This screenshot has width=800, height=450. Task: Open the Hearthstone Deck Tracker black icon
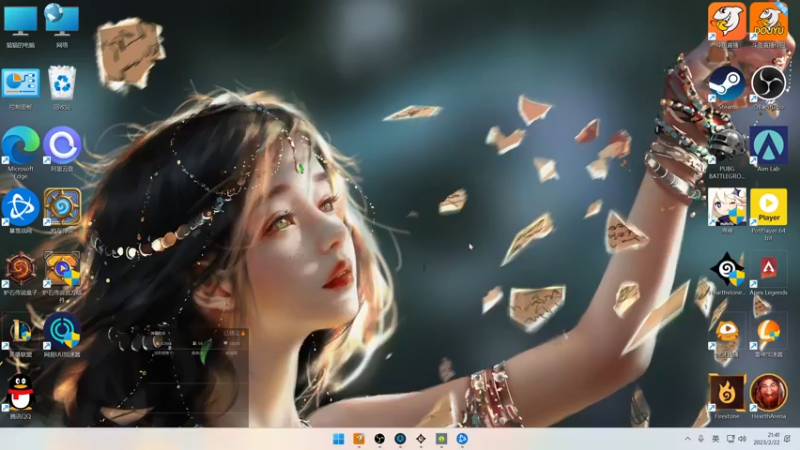tap(728, 269)
